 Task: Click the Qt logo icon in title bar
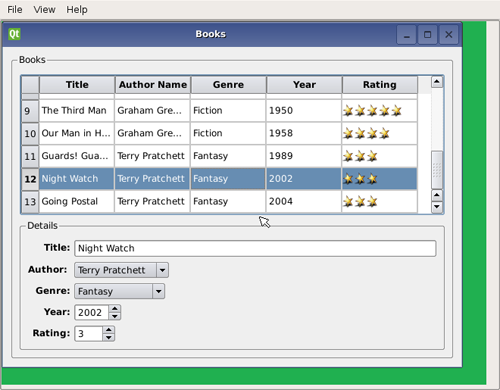[14, 34]
